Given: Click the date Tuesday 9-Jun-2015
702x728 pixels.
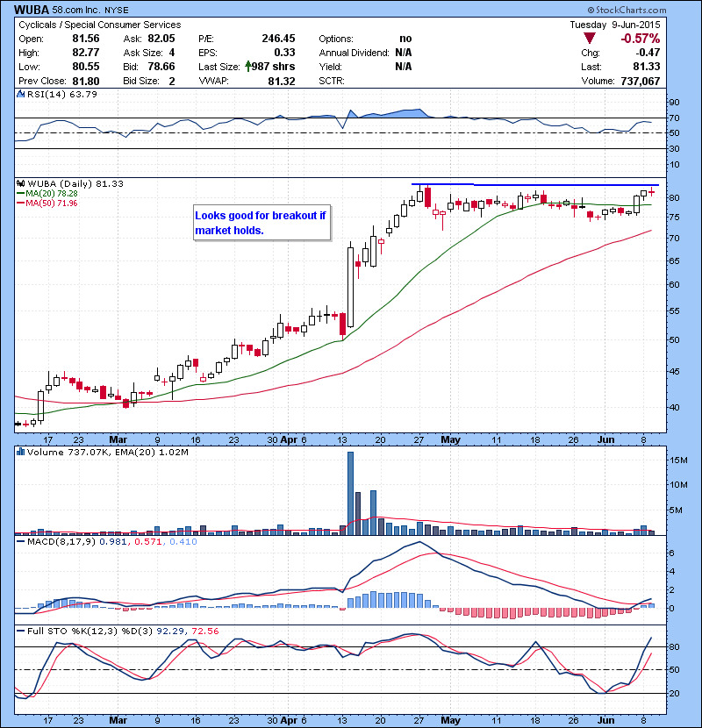Looking at the screenshot, I should tap(615, 25).
